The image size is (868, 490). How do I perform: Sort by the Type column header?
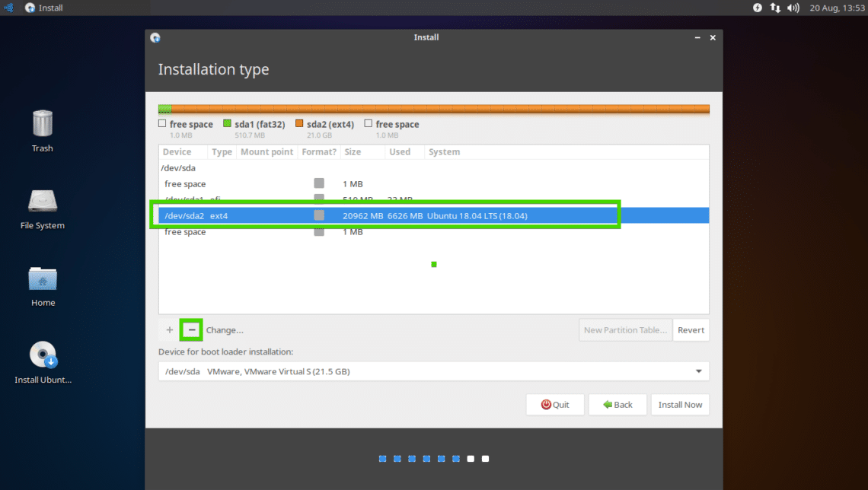222,152
